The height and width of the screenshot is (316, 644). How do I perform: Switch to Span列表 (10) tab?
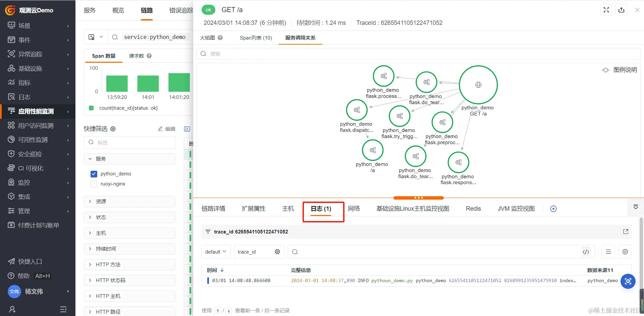coord(256,38)
